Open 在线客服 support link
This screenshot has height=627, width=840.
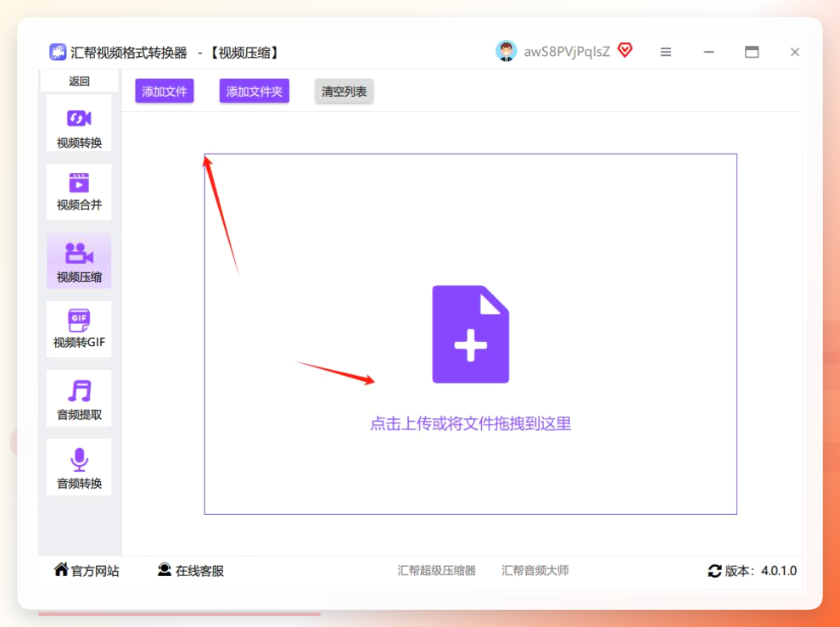(x=199, y=571)
